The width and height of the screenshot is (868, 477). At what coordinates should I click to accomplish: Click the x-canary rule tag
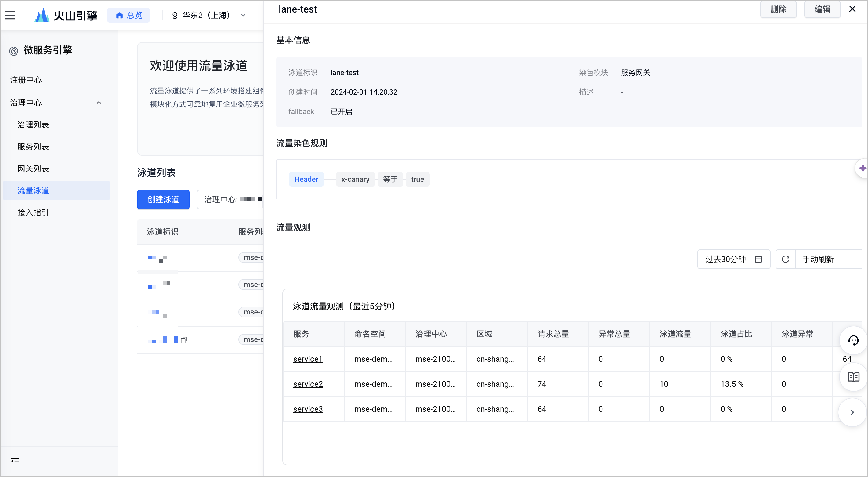pyautogui.click(x=355, y=179)
